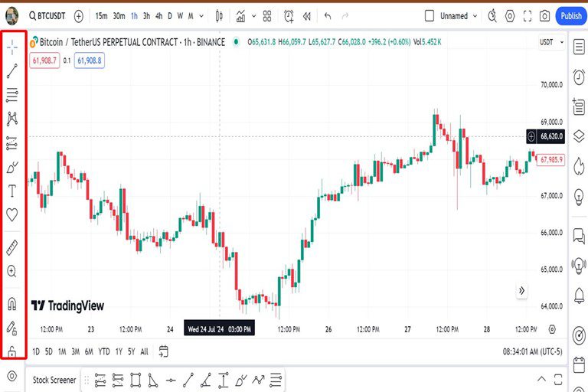Create an alert with the alarm-plus icon
The height and width of the screenshot is (392, 588).
point(289,16)
